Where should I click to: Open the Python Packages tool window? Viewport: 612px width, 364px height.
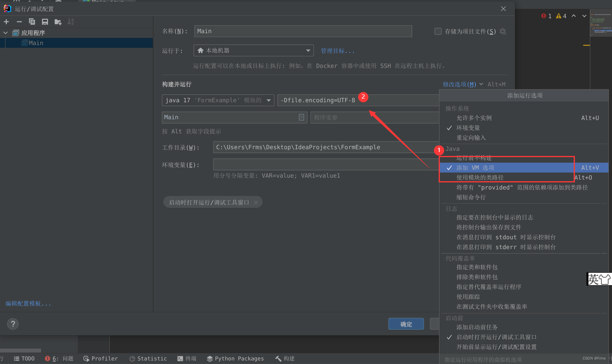tap(235, 358)
